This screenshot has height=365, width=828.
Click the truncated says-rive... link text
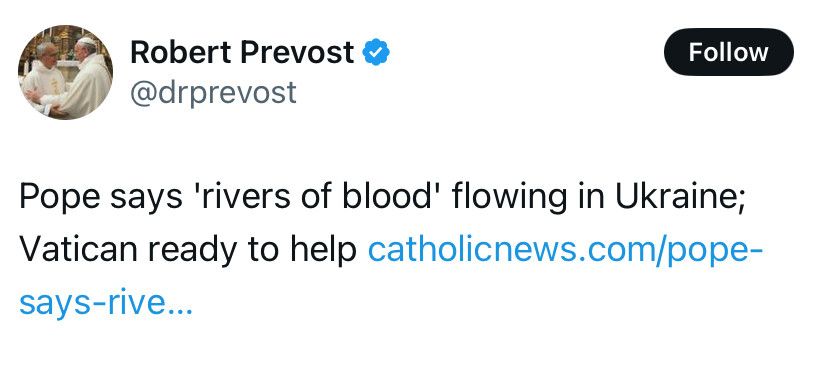(x=106, y=304)
